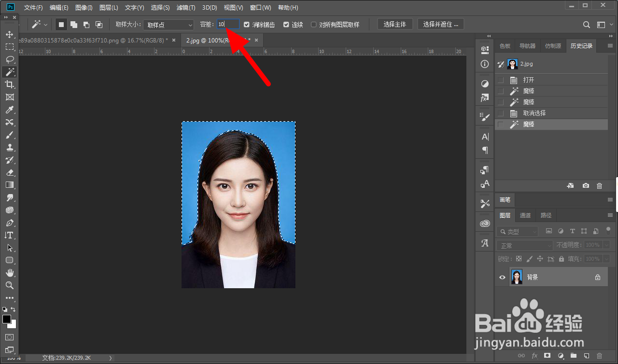618x364 pixels.
Task: Open the Creative Cloud Libraries panel icon
Action: 485,224
